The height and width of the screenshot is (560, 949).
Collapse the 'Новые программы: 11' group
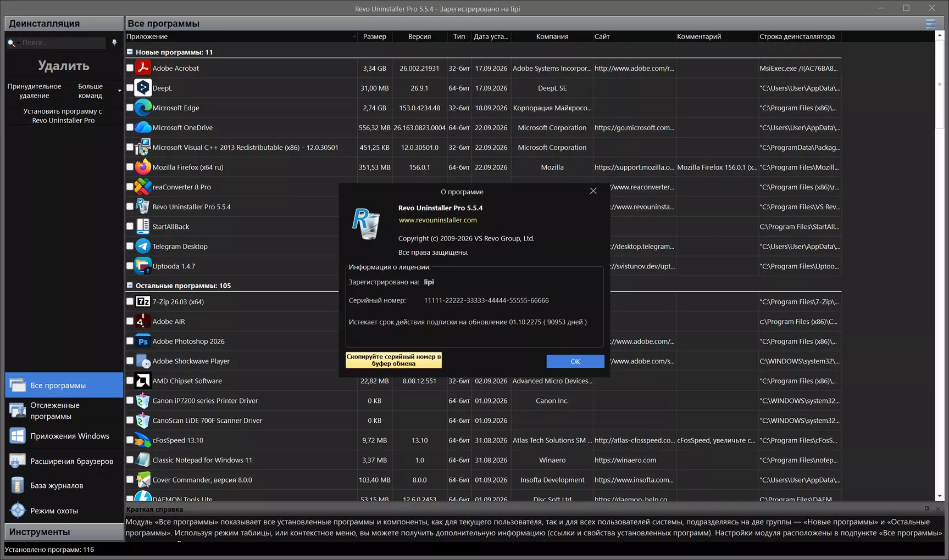[x=130, y=52]
